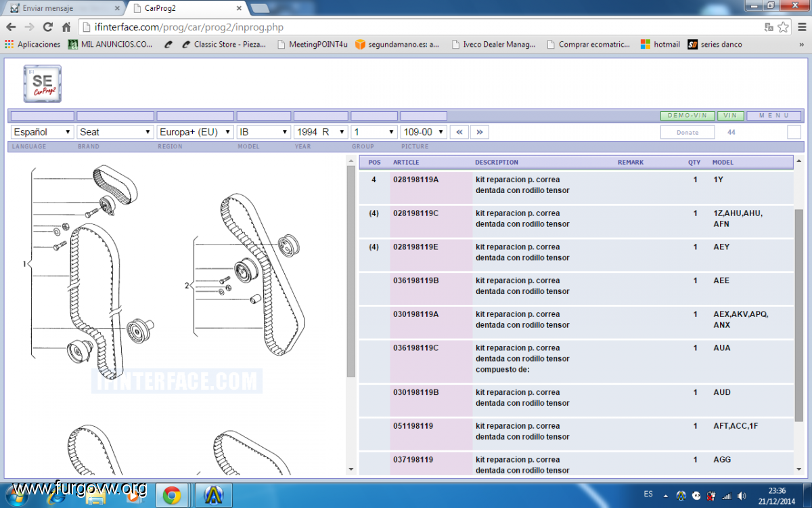
Task: Click the SE CarProg2 logo icon
Action: coord(43,84)
